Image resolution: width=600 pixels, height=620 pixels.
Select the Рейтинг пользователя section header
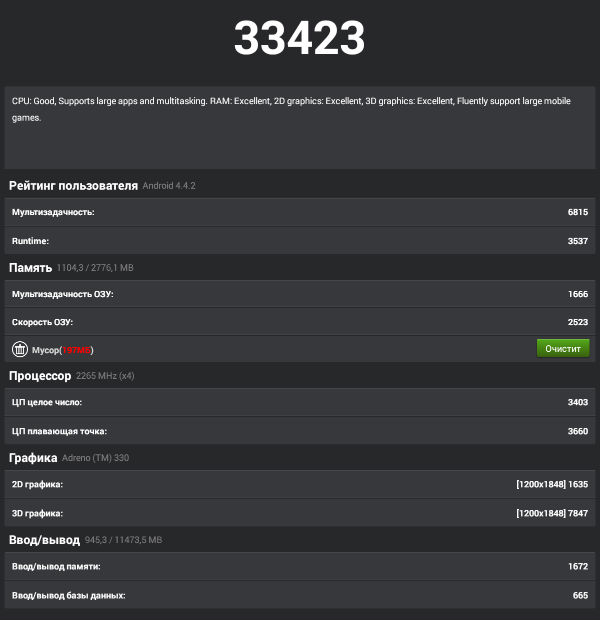[x=73, y=185]
